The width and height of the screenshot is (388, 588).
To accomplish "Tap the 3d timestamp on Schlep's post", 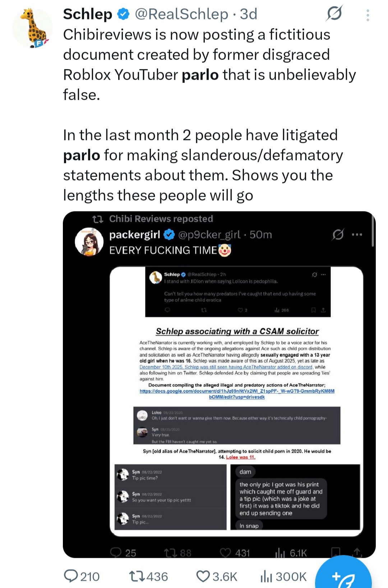I will [x=249, y=14].
